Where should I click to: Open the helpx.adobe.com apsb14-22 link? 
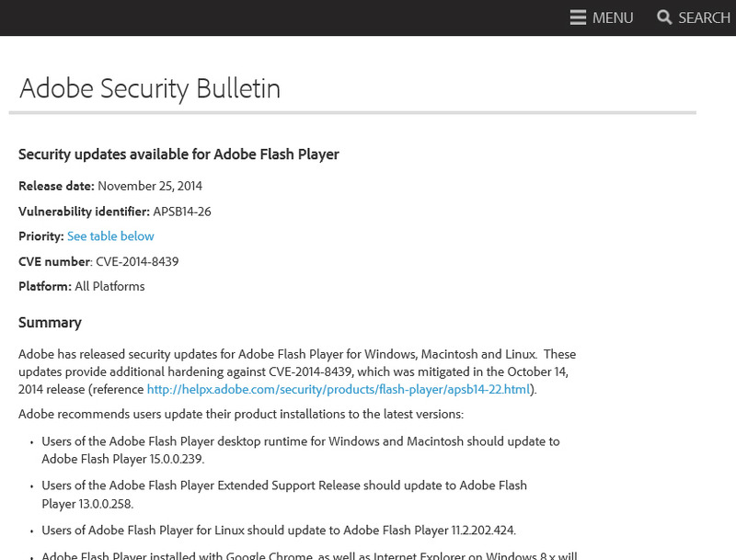coord(339,389)
